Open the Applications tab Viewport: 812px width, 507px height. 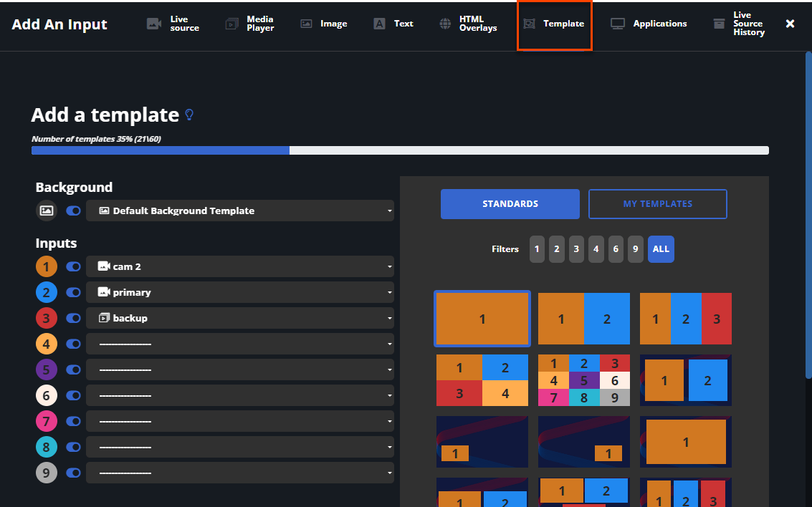click(x=649, y=24)
